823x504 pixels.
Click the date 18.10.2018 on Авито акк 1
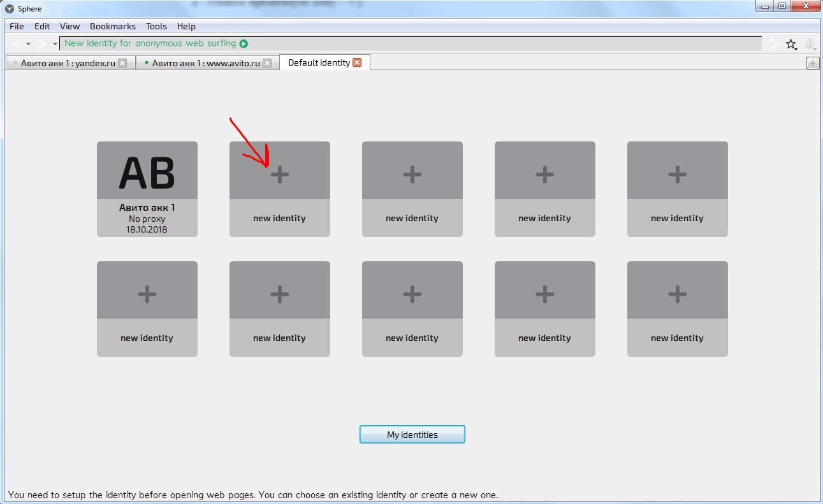pos(147,229)
